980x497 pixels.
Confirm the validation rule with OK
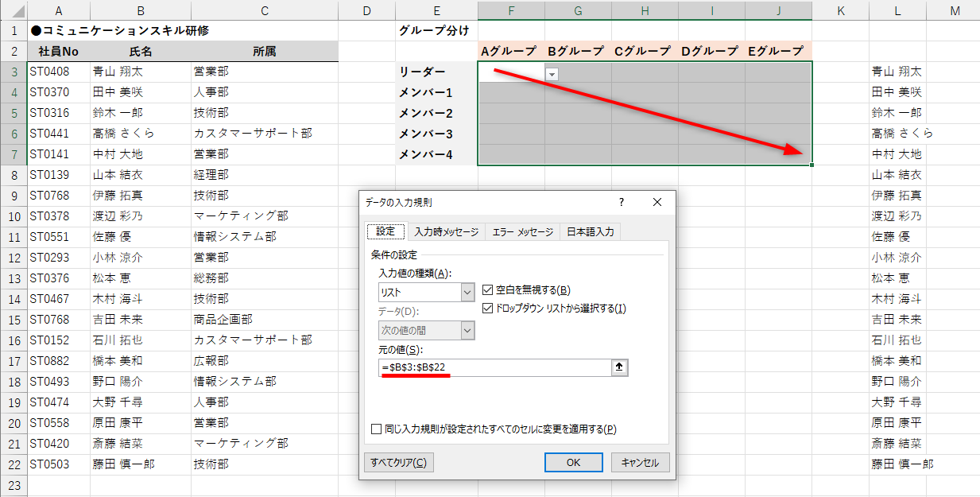(573, 462)
